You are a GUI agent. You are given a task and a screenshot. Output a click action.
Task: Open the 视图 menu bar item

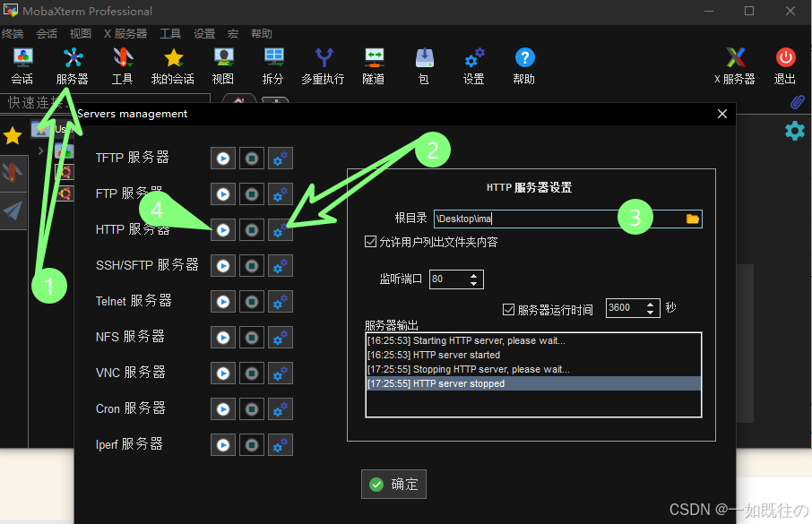coord(81,34)
